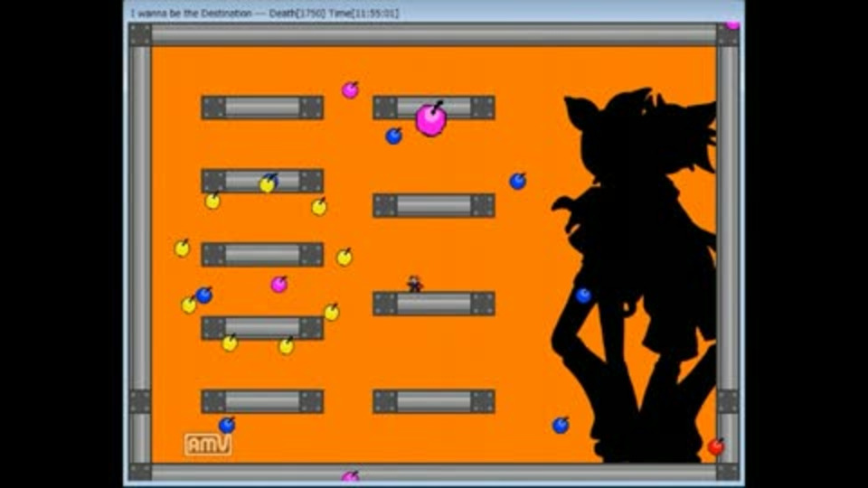Click the large pink cherry on the top platform
The height and width of the screenshot is (488, 868).
click(x=430, y=119)
